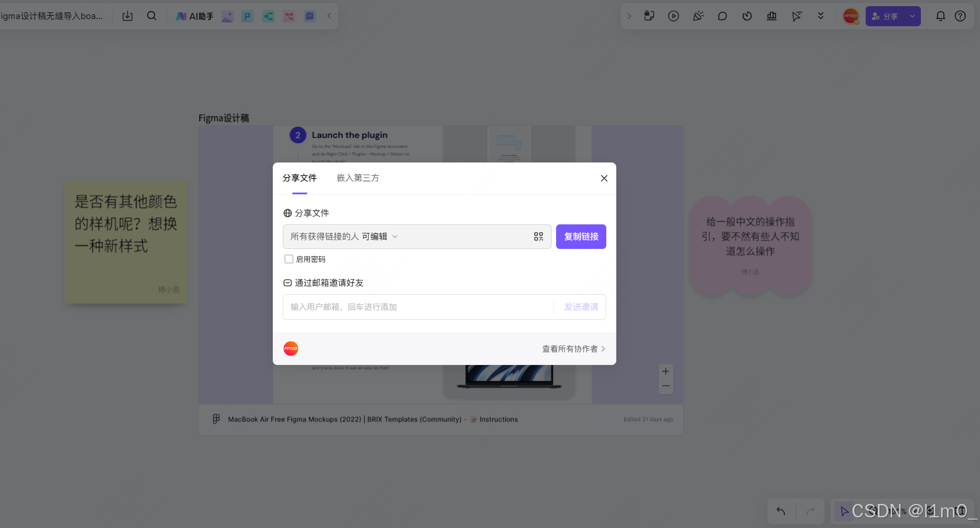Zoom out with the minus button on the Figma embed
Image resolution: width=980 pixels, height=528 pixels.
point(666,386)
